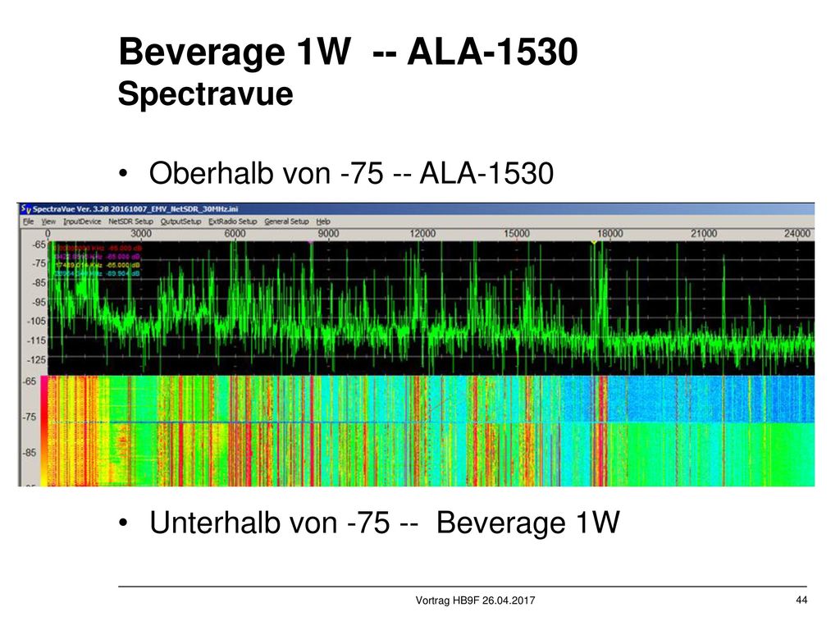Click the 24000 frequency axis label
This screenshot has width=840, height=630.
pos(797,234)
